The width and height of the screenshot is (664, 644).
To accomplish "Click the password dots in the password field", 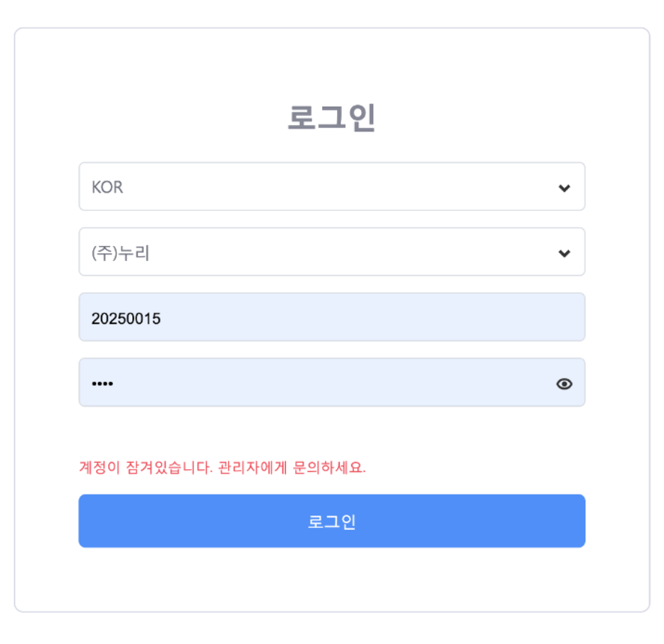I will (102, 384).
